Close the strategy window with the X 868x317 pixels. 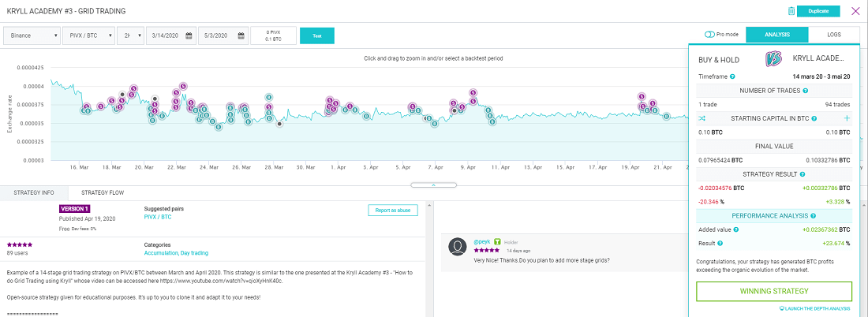[x=855, y=10]
